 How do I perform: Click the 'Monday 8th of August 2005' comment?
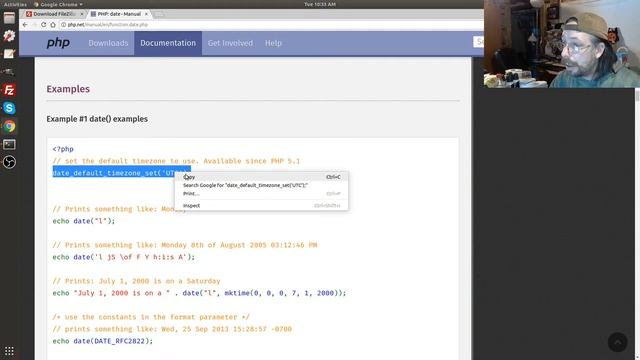tap(184, 245)
